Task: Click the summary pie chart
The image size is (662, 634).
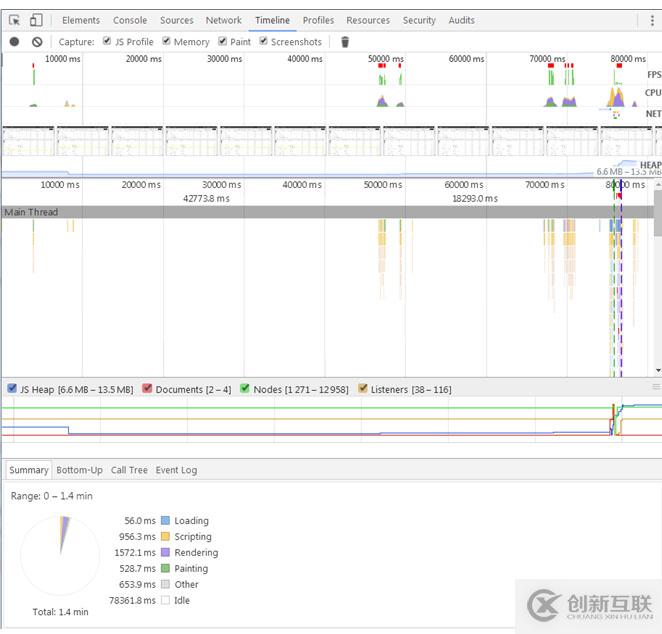Action: (60, 555)
